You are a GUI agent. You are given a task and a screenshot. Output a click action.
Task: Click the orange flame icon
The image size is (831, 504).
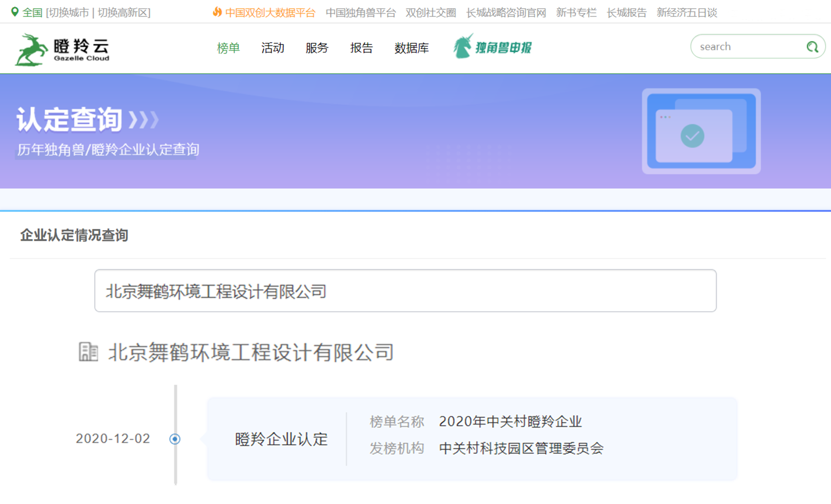tap(217, 12)
